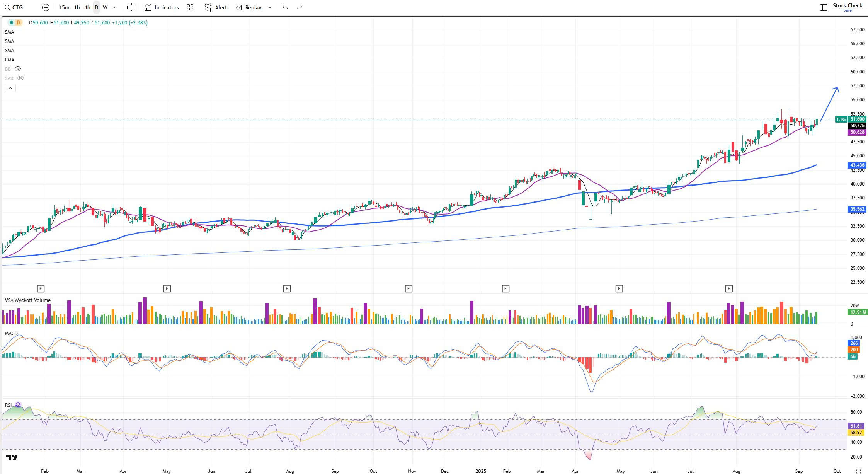Click the RSI refresh circular icon
The width and height of the screenshot is (868, 474).
coord(18,405)
